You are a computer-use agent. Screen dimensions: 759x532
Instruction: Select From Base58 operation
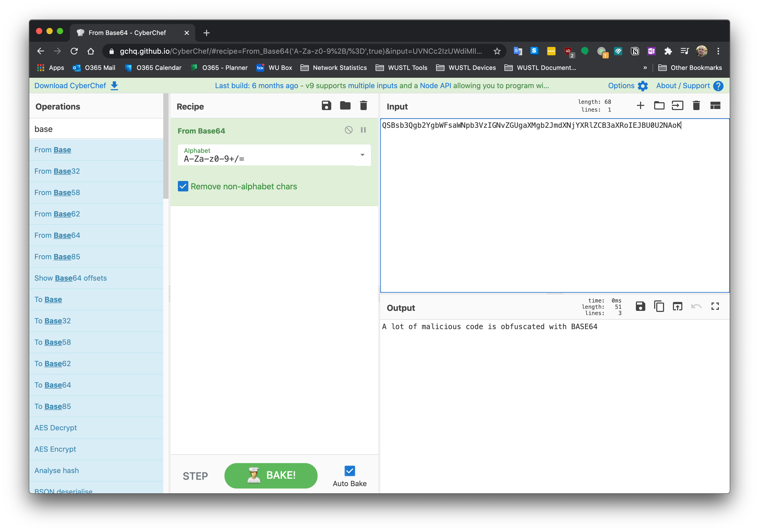click(x=96, y=193)
